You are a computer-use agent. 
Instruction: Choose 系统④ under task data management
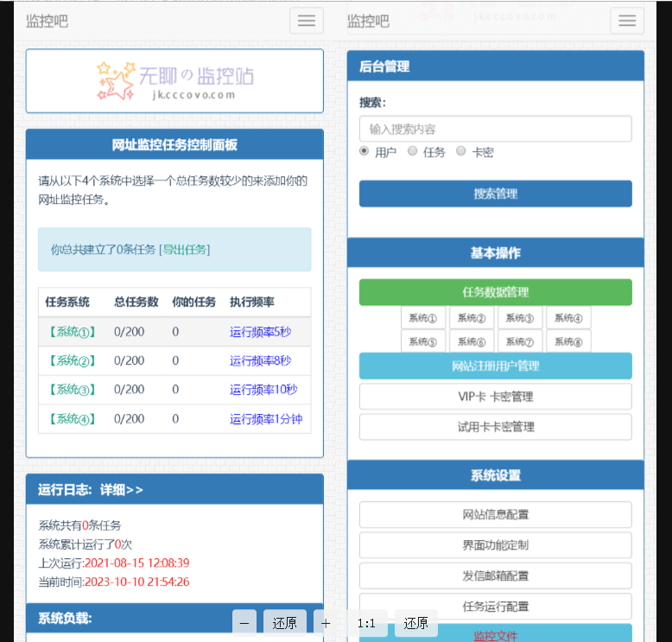tap(568, 318)
